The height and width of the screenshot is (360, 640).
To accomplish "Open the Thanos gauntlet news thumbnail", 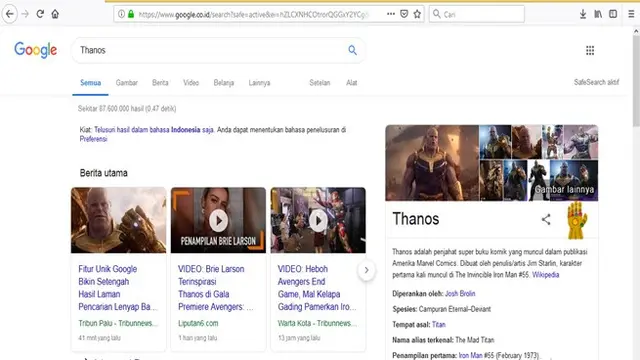I will pyautogui.click(x=119, y=220).
